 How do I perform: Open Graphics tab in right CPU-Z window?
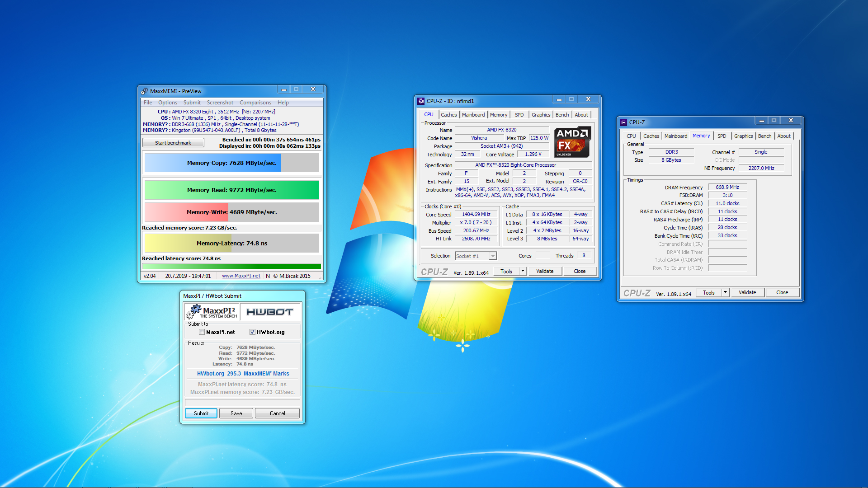744,136
